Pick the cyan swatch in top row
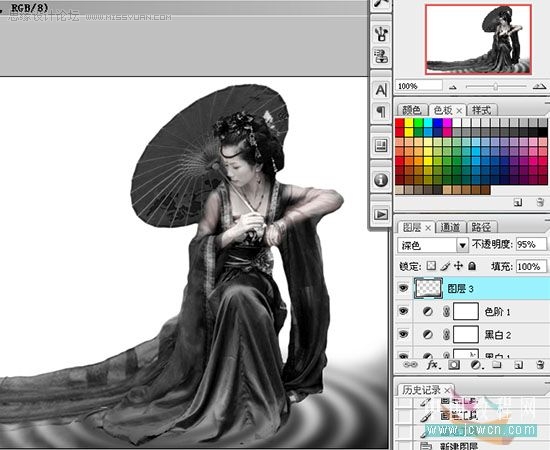550x450 pixels. pyautogui.click(x=428, y=123)
